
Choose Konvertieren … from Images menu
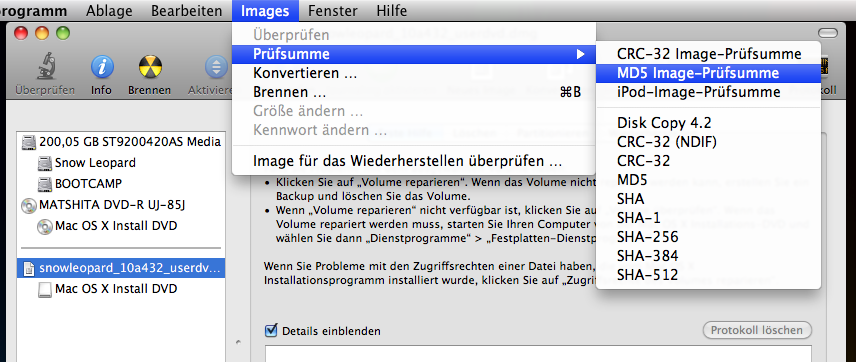[414, 73]
